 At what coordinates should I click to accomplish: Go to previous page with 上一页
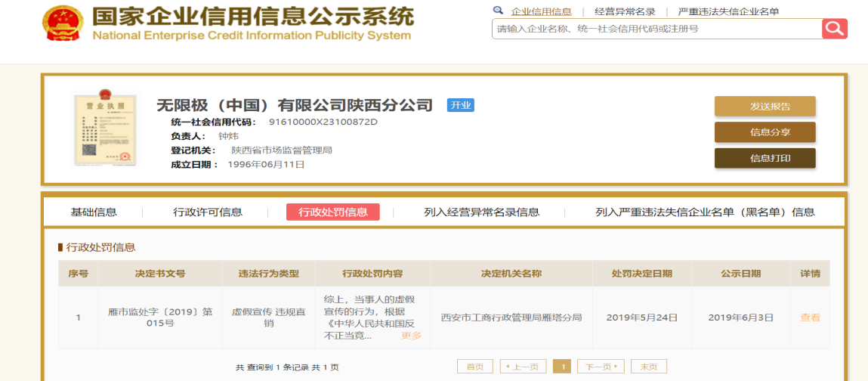click(523, 367)
